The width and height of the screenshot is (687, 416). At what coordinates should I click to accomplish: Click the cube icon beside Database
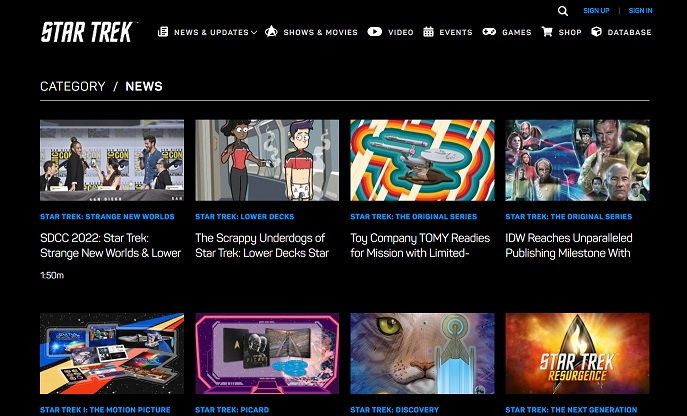596,32
